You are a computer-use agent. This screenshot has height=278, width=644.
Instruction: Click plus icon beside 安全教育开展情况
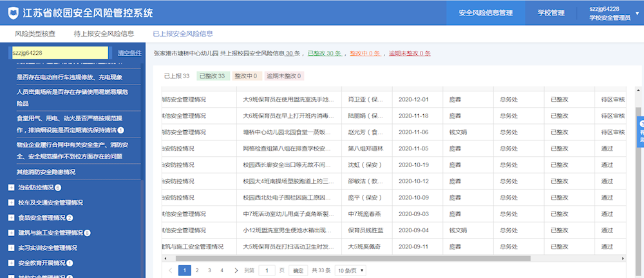click(11, 263)
